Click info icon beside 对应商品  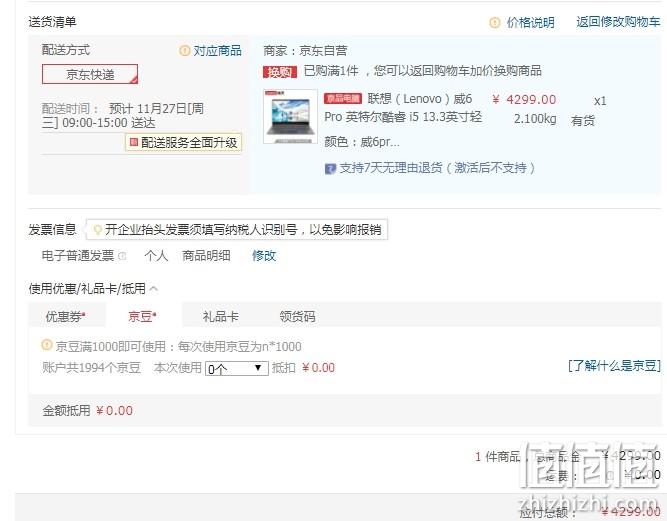click(184, 51)
